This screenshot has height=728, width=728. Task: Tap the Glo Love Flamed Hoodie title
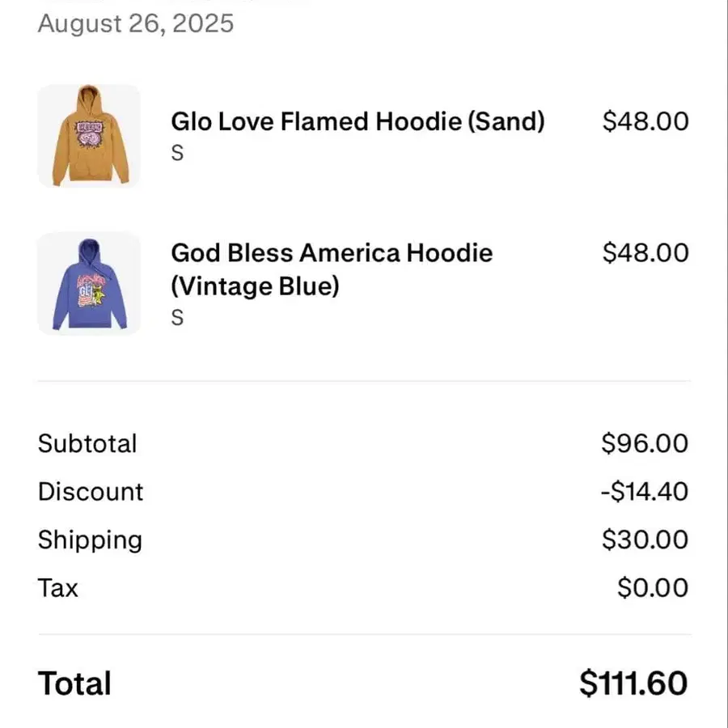coord(358,122)
